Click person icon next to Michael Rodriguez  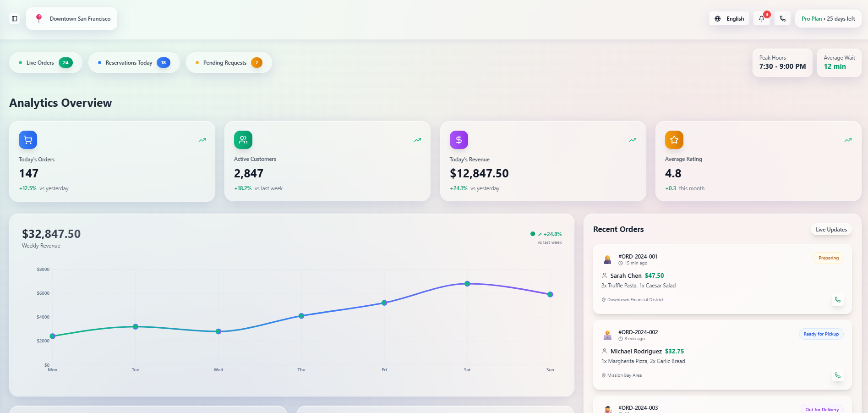point(604,351)
